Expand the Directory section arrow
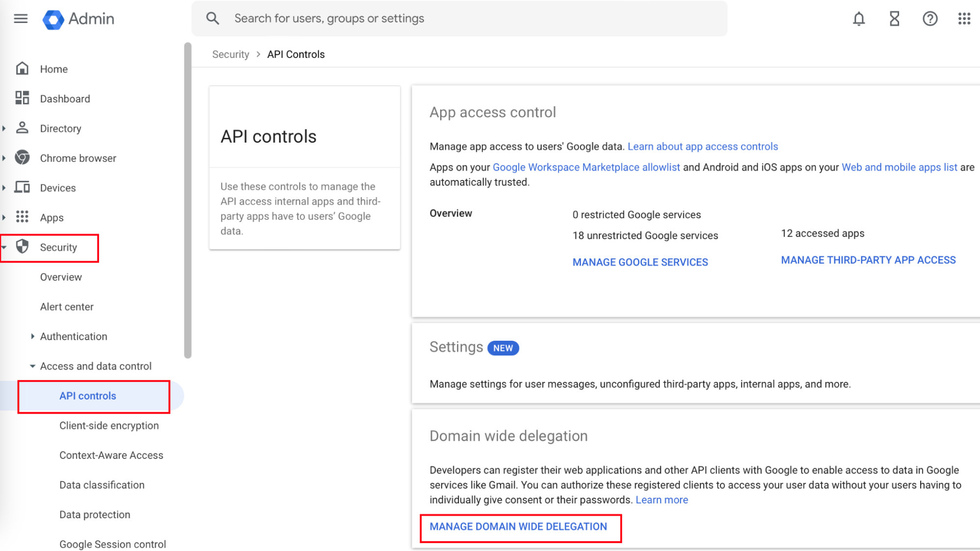This screenshot has height=551, width=980. point(4,128)
